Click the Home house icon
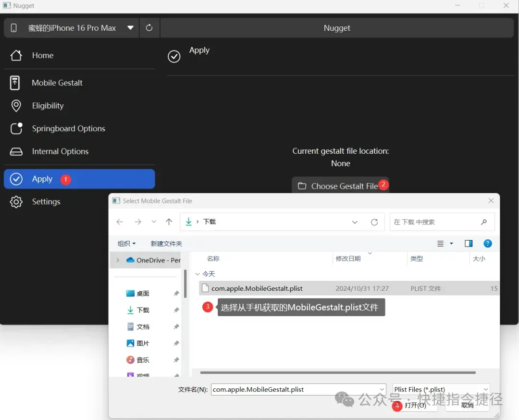Image resolution: width=519 pixels, height=420 pixels. click(x=16, y=55)
